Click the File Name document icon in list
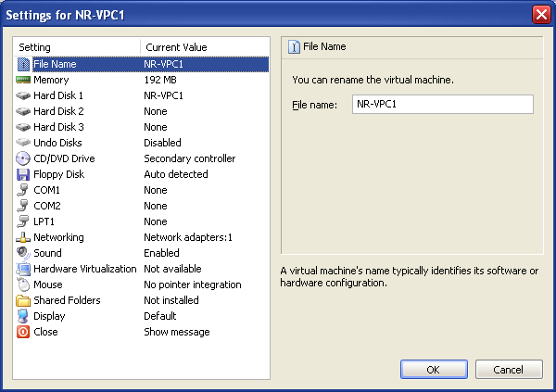 coord(23,64)
